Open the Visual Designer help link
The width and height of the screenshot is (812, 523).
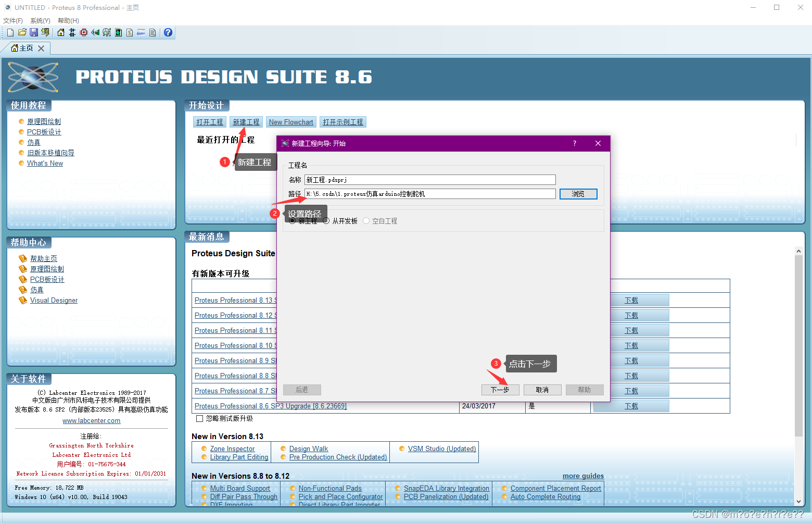click(x=54, y=300)
